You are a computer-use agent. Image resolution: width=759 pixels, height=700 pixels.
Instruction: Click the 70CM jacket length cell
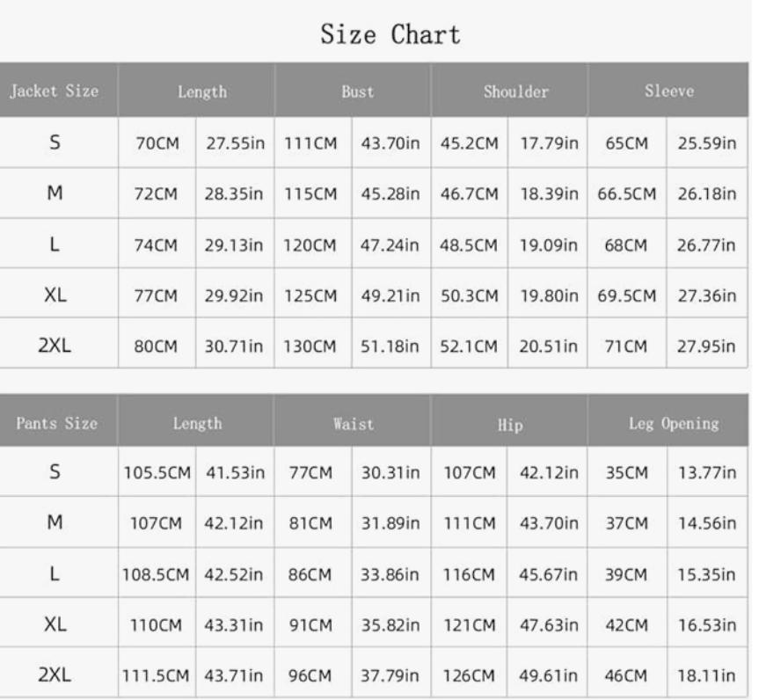(157, 143)
